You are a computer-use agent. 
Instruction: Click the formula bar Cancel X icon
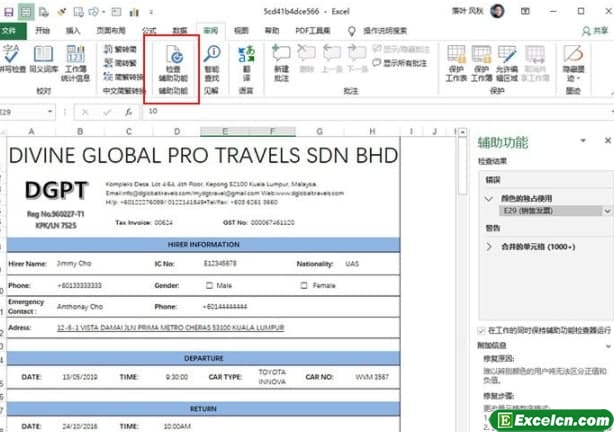tap(85, 112)
